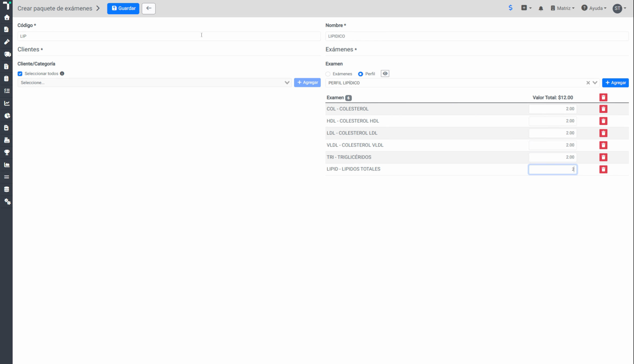634x364 pixels.
Task: Open the home icon in sidebar
Action: (7, 18)
